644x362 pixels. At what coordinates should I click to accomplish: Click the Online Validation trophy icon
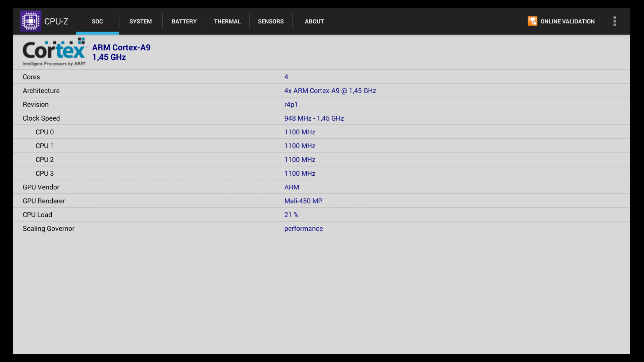(532, 21)
